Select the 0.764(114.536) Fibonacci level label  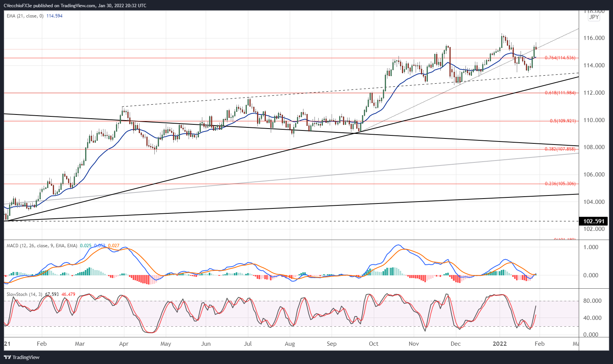pos(560,58)
